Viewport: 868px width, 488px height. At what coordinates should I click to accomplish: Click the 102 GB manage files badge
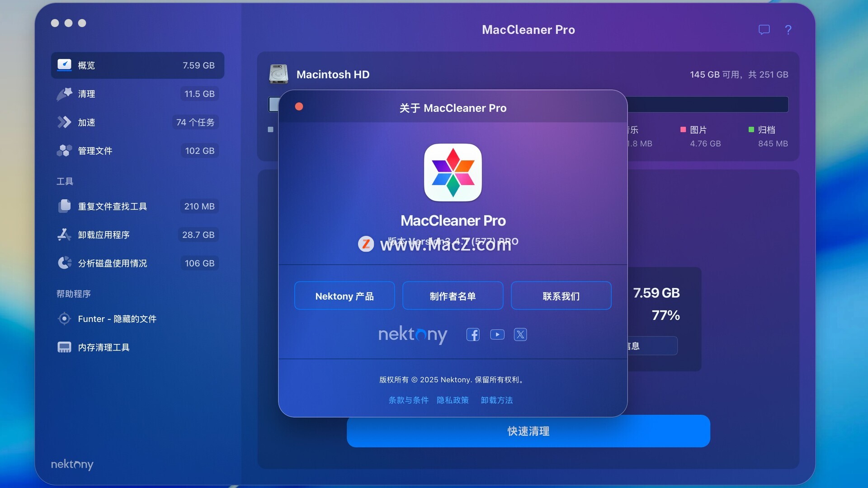[200, 150]
